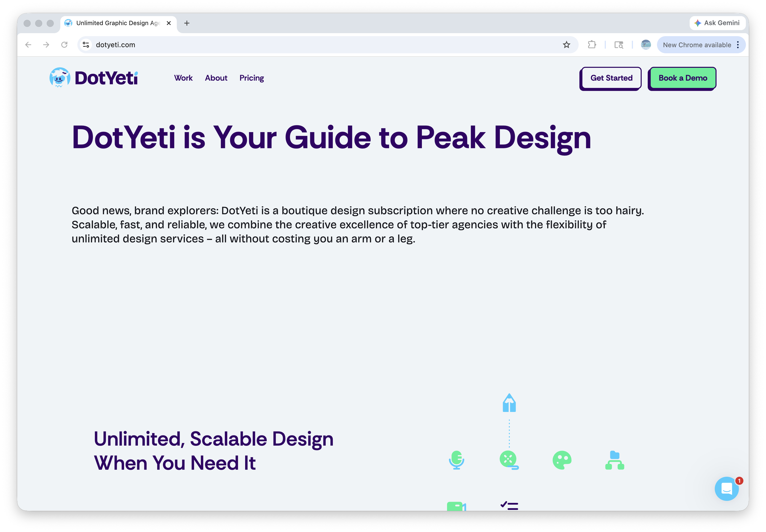This screenshot has height=532, width=766.
Task: Select the checklist icon
Action: [x=509, y=506]
